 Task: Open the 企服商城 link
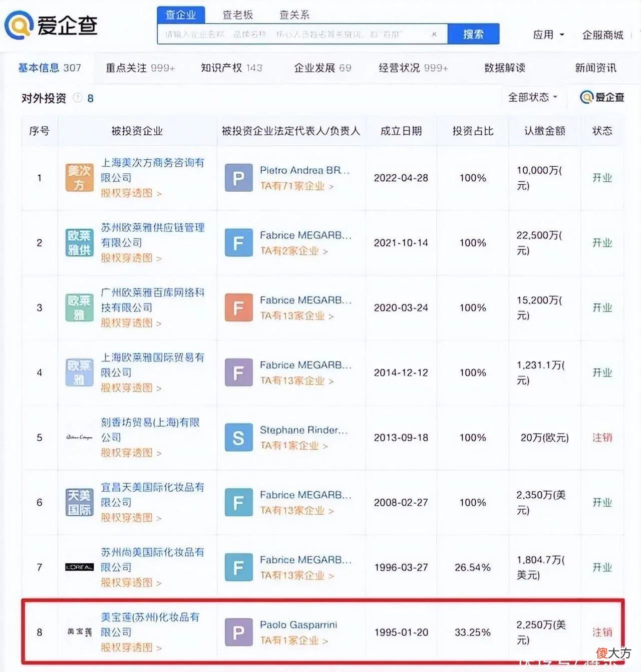click(603, 35)
